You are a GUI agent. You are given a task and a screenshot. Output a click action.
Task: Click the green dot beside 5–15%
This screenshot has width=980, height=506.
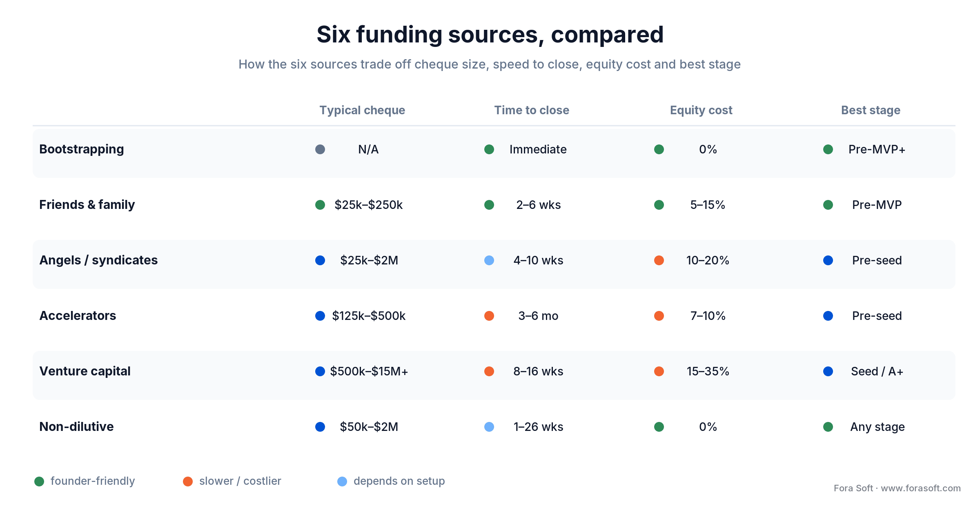coord(659,205)
